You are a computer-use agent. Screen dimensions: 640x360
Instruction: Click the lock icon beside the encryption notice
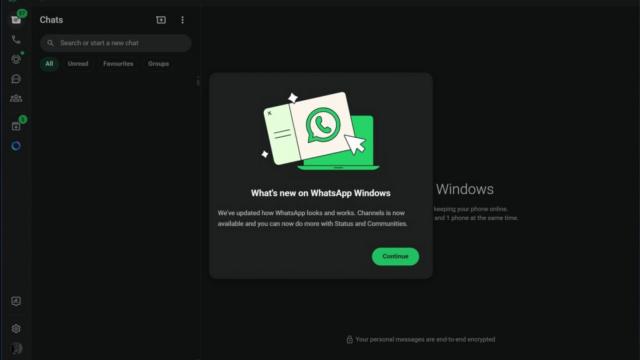coord(349,339)
